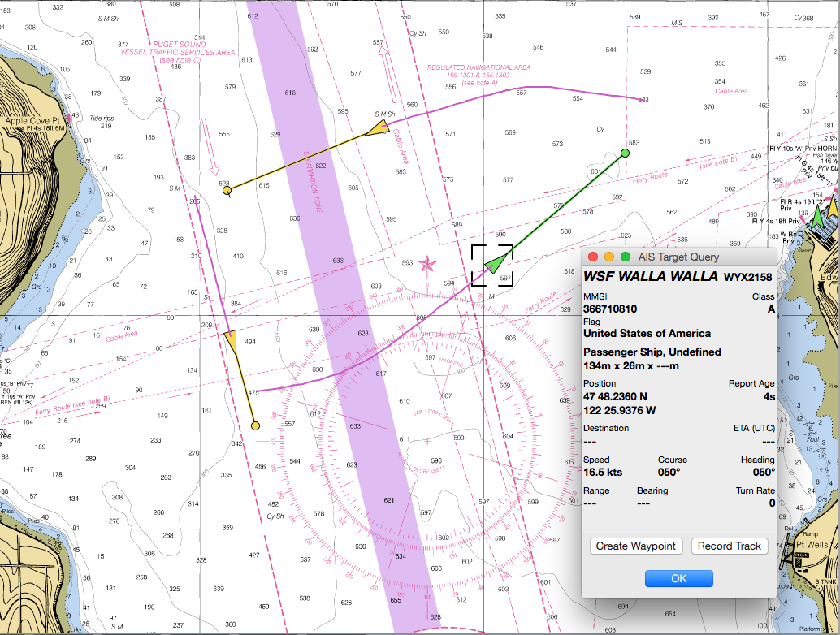The image size is (840, 635).
Task: Click the green waypoint dot on the ferry route
Action: click(x=624, y=153)
